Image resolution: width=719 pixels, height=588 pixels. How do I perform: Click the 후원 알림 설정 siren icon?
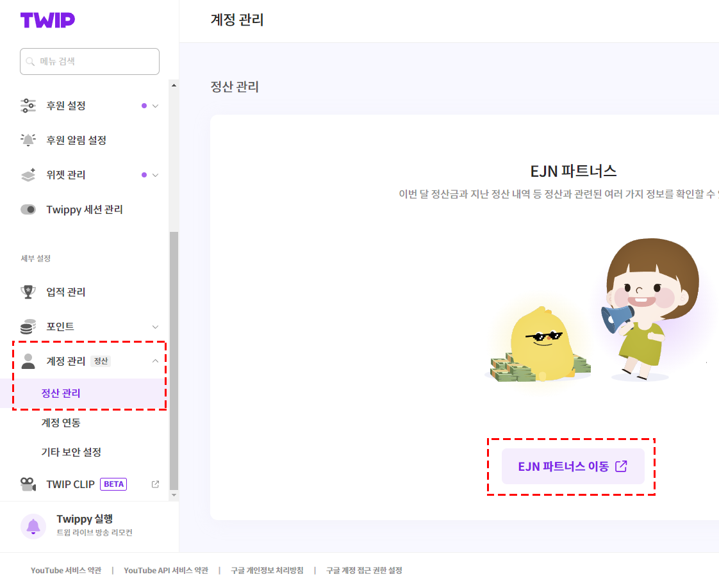pyautogui.click(x=28, y=140)
